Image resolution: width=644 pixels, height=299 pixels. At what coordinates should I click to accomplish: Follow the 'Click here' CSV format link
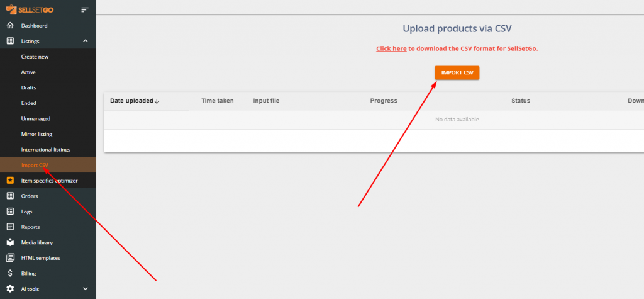pyautogui.click(x=391, y=48)
